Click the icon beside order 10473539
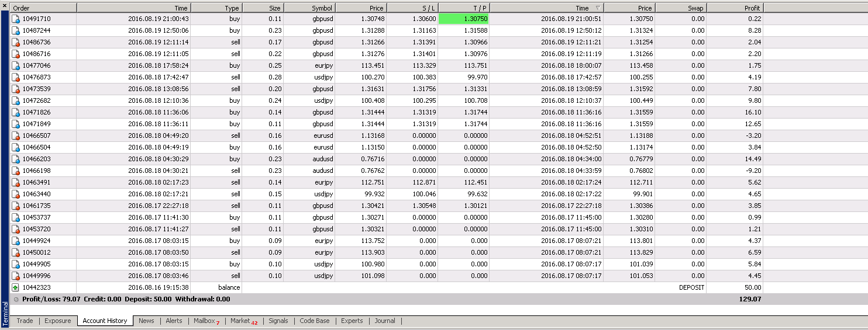Viewport: 868px width, 330px height. (x=16, y=89)
